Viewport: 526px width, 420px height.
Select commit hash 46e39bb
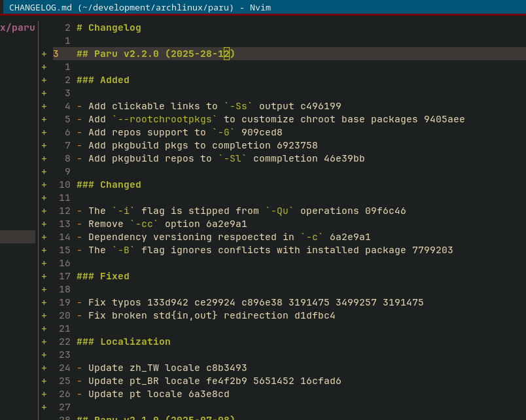tap(344, 158)
